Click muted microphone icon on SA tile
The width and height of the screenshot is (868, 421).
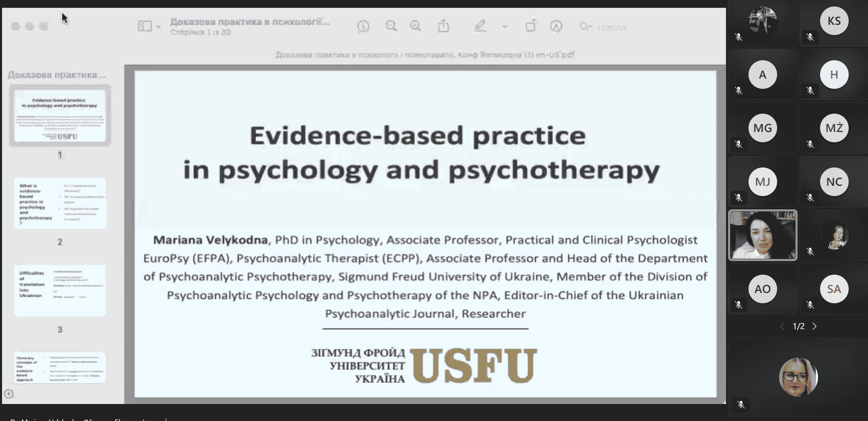[810, 305]
